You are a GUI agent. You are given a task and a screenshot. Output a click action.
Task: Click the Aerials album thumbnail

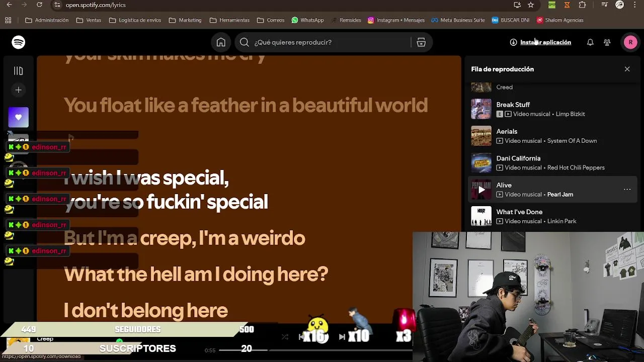481,136
